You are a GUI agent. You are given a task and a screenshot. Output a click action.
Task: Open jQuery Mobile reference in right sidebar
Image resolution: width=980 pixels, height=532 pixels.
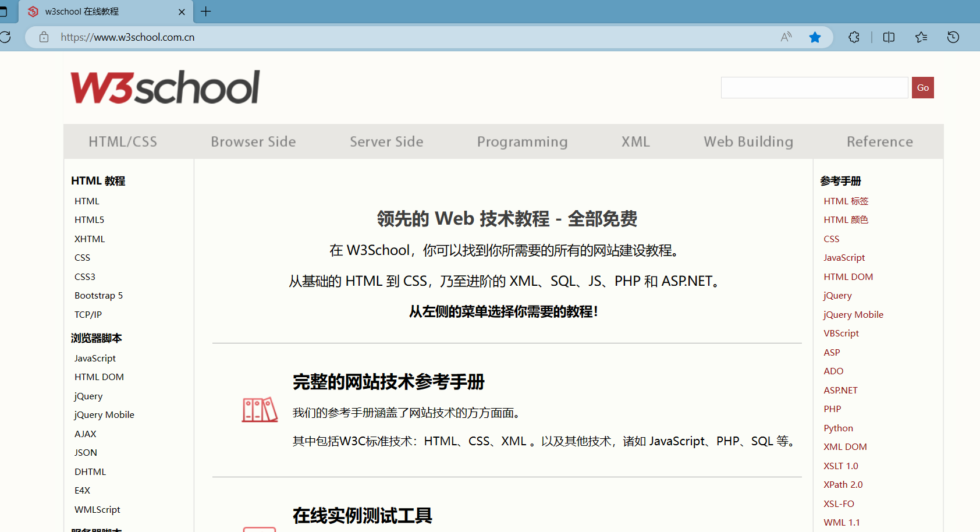[853, 314]
